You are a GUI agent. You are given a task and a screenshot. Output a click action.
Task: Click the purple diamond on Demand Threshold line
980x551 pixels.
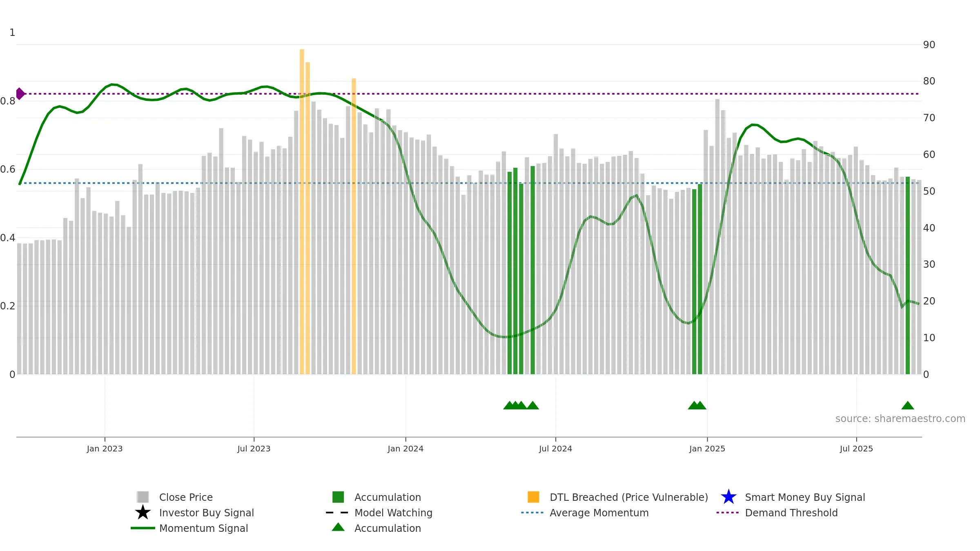[20, 93]
